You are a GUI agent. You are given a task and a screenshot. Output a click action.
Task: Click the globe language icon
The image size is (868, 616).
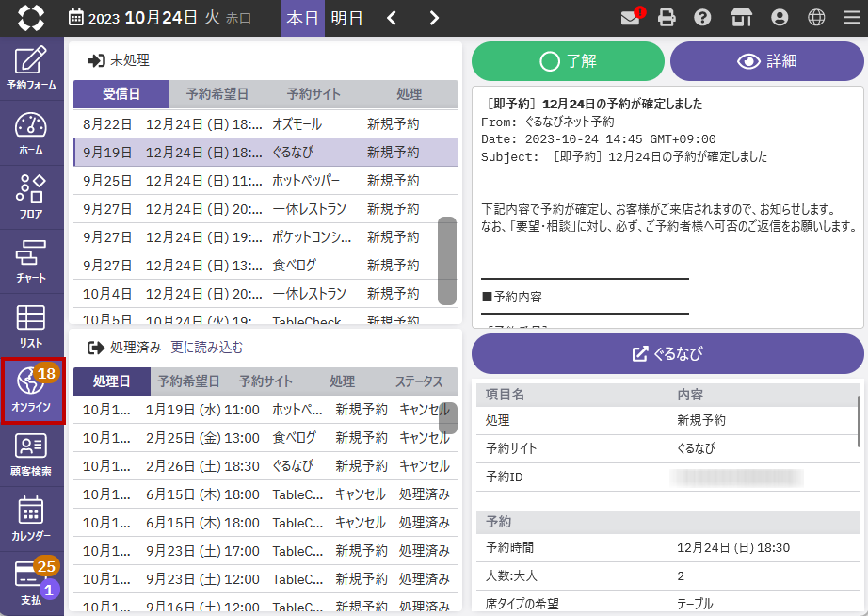coord(816,18)
